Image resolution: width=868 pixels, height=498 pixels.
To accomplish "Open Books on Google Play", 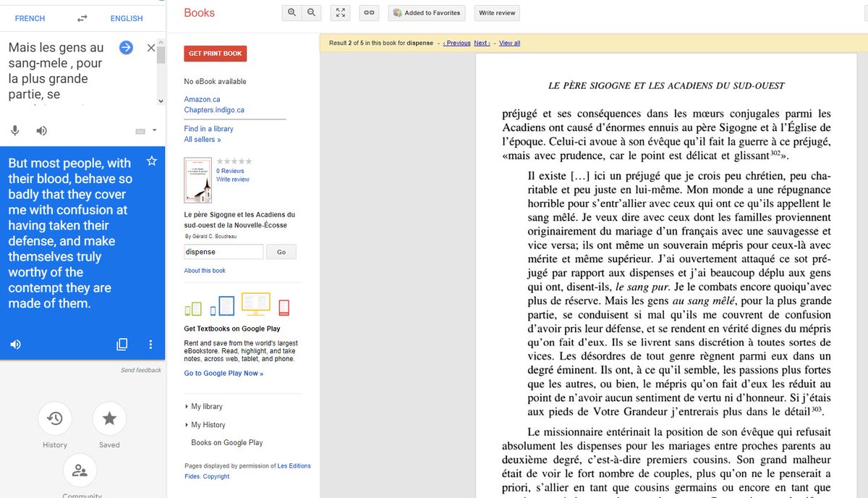I will 227,442.
